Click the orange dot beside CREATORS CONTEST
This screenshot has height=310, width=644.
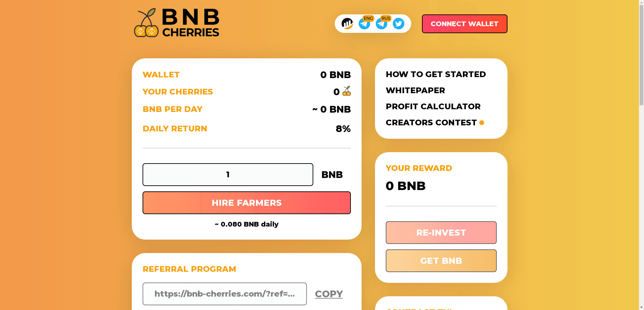[482, 123]
